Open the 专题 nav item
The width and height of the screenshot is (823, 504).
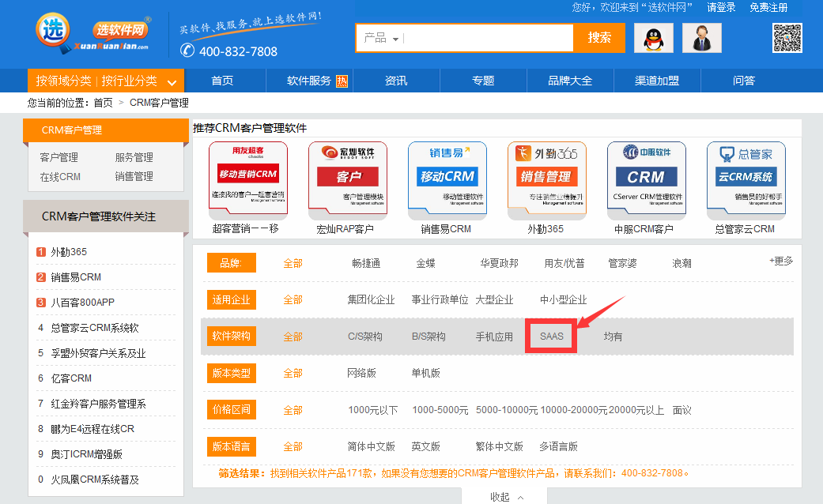click(483, 81)
